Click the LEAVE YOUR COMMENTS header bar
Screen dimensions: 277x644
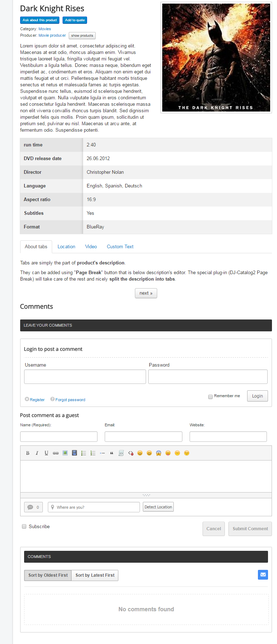146,325
